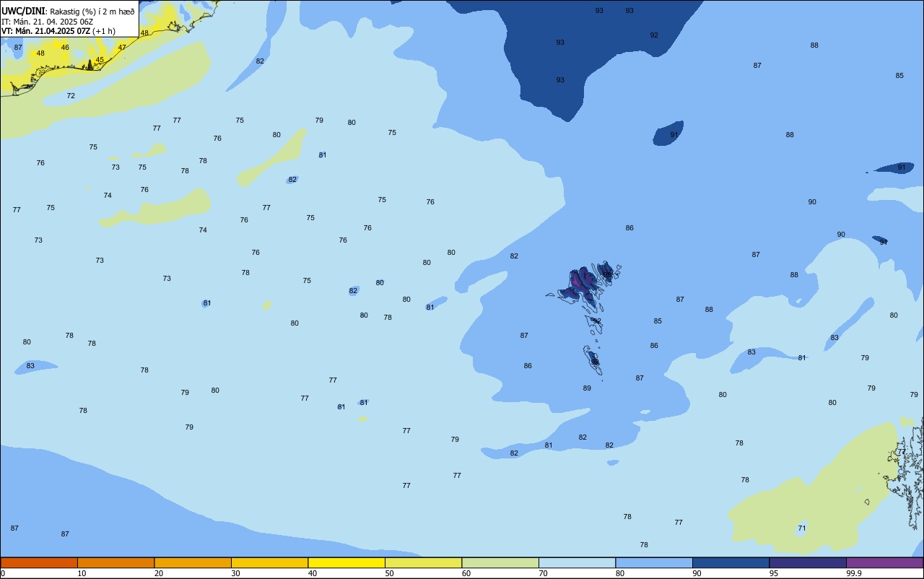Click the map value '45' over land

click(x=100, y=60)
